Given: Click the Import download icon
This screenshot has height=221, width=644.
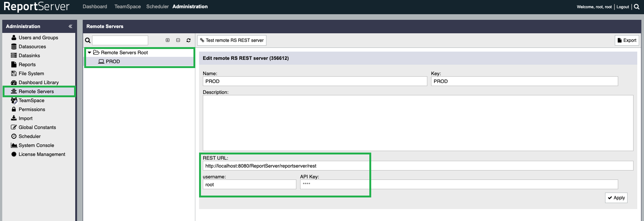Looking at the screenshot, I should [x=14, y=118].
